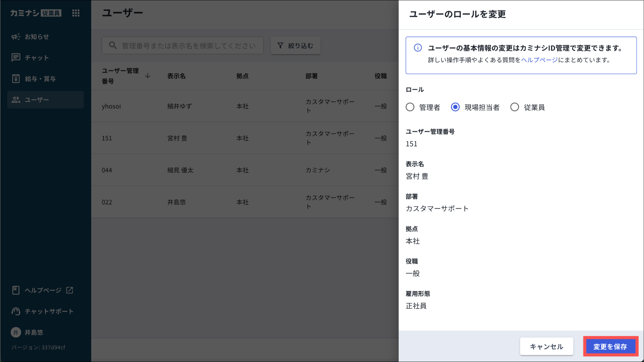Open the 絞り込む filter button
Screen dimensions: 644x362
[295, 46]
